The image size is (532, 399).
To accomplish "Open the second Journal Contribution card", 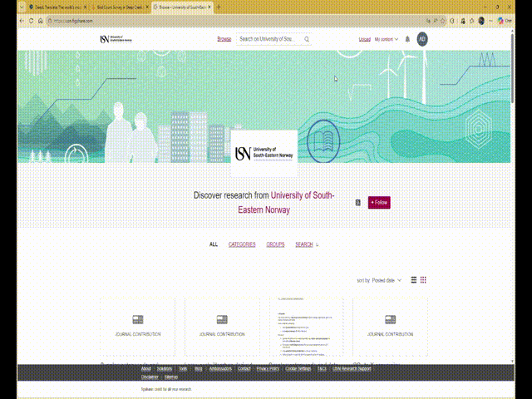I will [222, 327].
